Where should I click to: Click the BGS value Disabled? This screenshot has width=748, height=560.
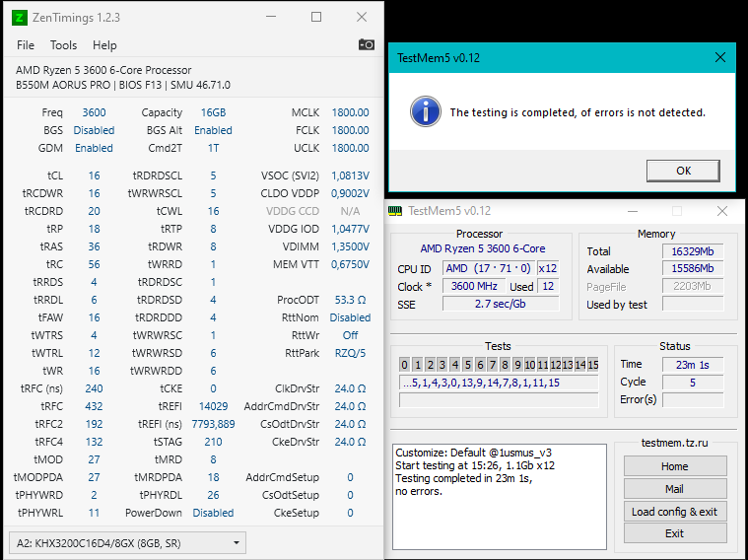point(94,130)
